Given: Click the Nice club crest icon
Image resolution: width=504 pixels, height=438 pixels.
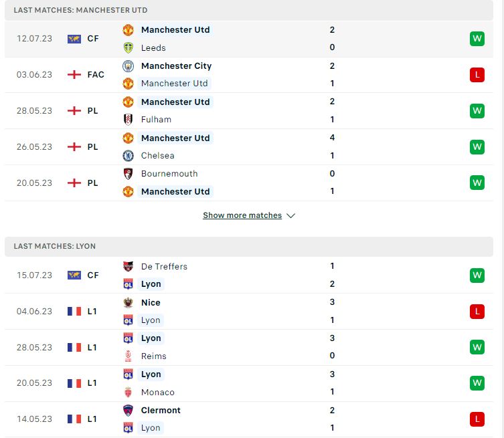Looking at the screenshot, I should click(x=128, y=302).
